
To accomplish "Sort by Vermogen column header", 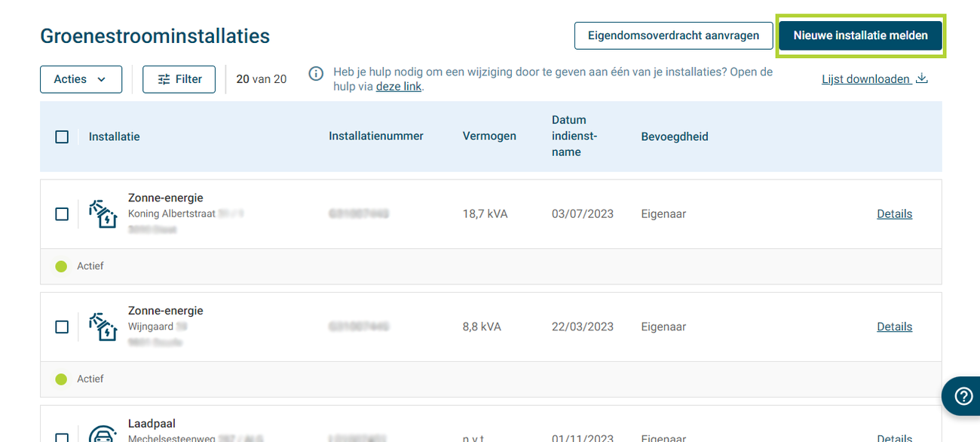I will click(x=489, y=137).
